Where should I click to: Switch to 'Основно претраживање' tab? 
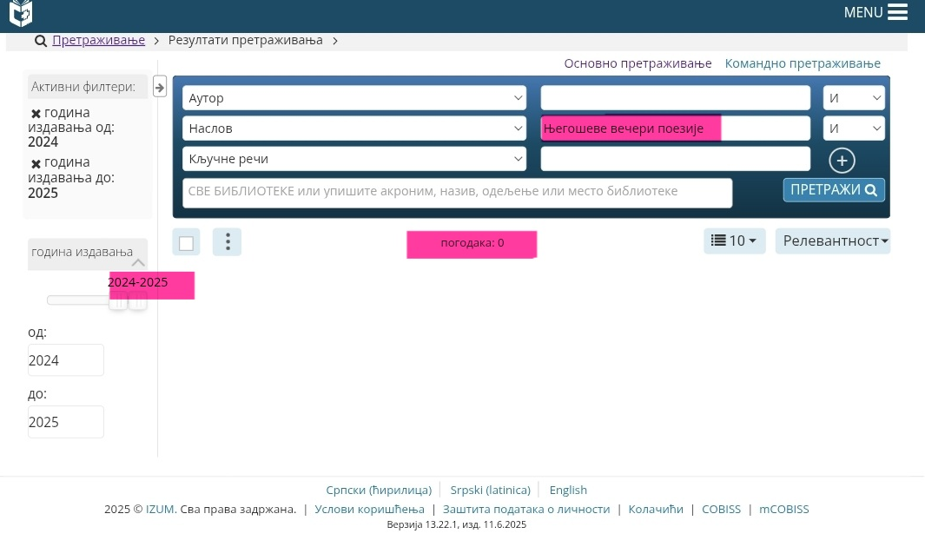[638, 63]
